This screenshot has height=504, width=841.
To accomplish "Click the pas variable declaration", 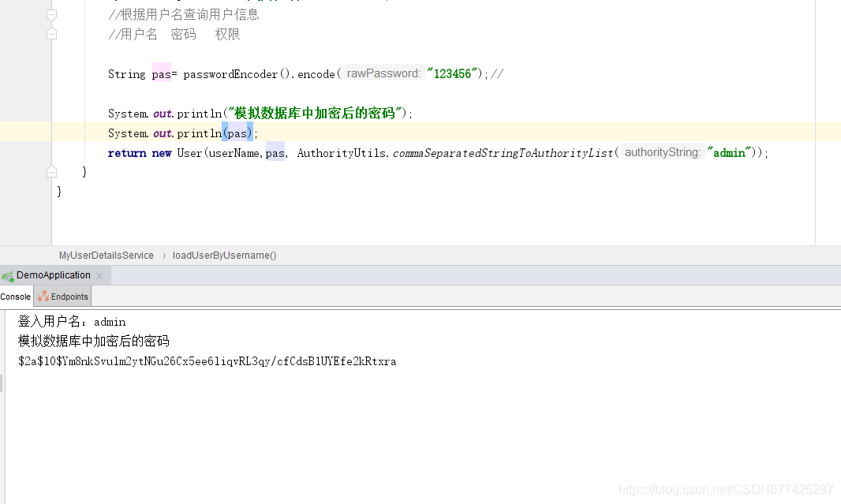I will pyautogui.click(x=161, y=74).
